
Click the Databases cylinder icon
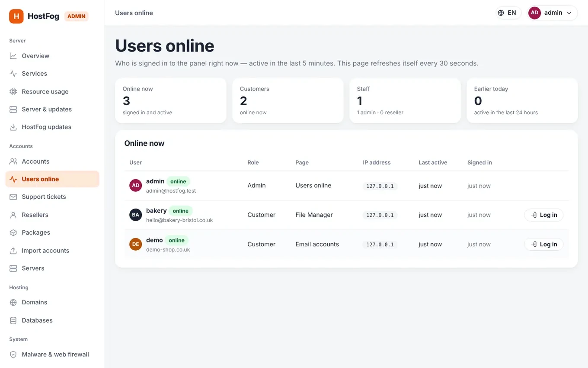(x=13, y=320)
